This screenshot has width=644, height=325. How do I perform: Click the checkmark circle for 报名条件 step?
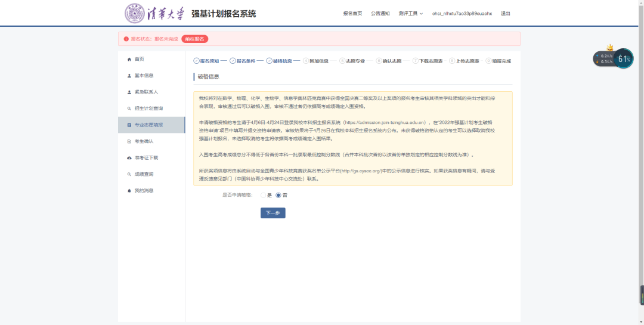[x=233, y=61]
